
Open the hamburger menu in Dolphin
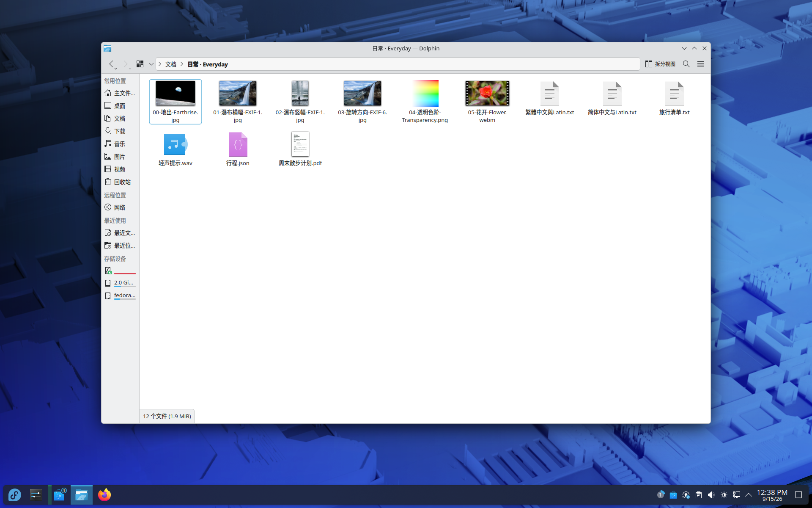pyautogui.click(x=701, y=64)
